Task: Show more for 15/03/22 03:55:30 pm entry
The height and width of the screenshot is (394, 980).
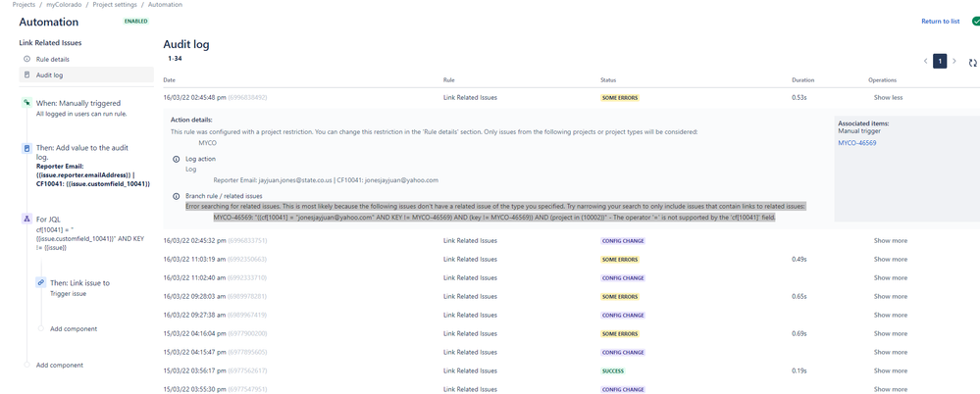Action: 890,390
